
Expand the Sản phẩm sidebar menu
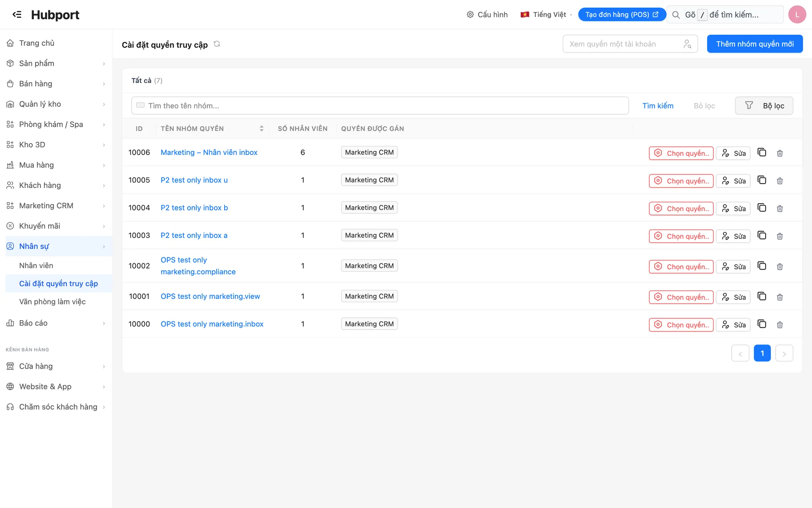click(x=56, y=63)
